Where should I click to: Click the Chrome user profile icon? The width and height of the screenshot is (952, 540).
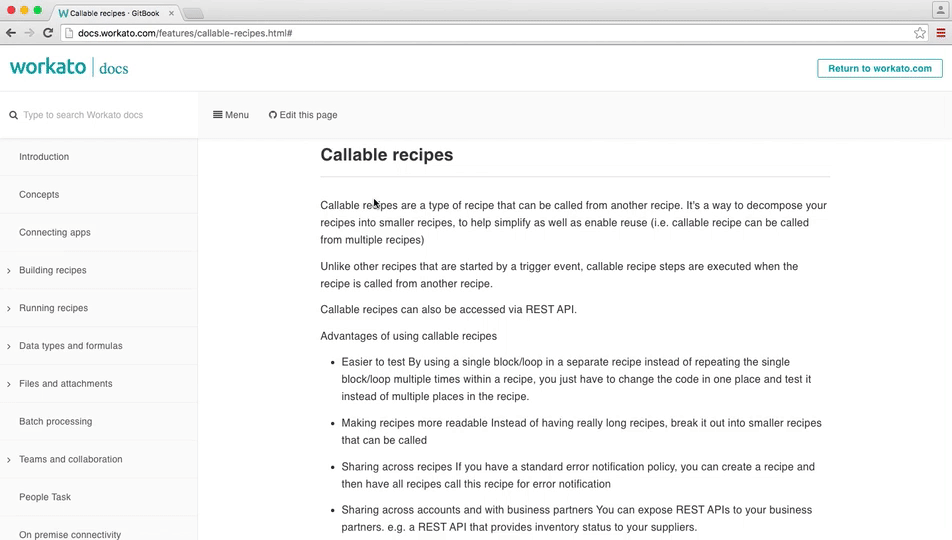click(940, 10)
